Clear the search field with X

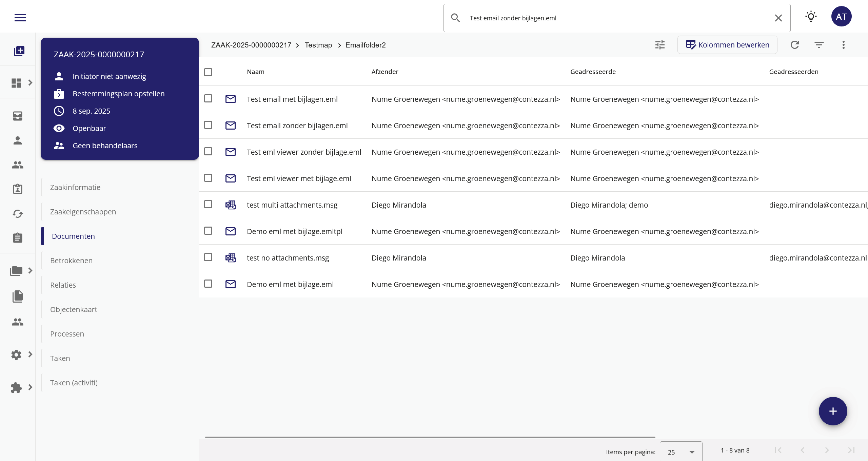click(778, 18)
